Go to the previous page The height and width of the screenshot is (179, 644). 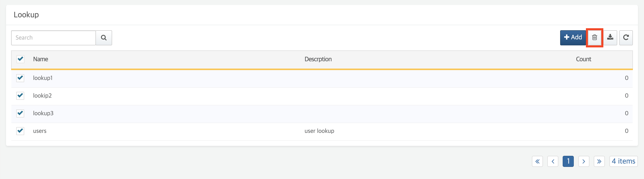pyautogui.click(x=553, y=161)
